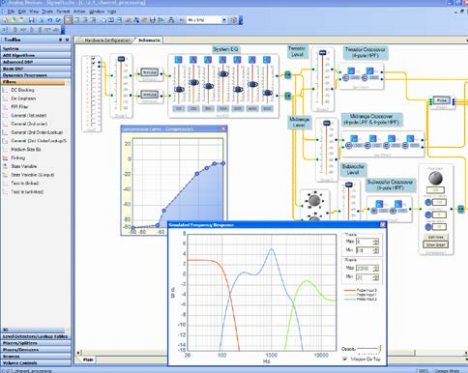Click first filter icon in Midrange Crossover block
Image resolution: width=468 pixels, height=373 pixels.
click(x=354, y=138)
